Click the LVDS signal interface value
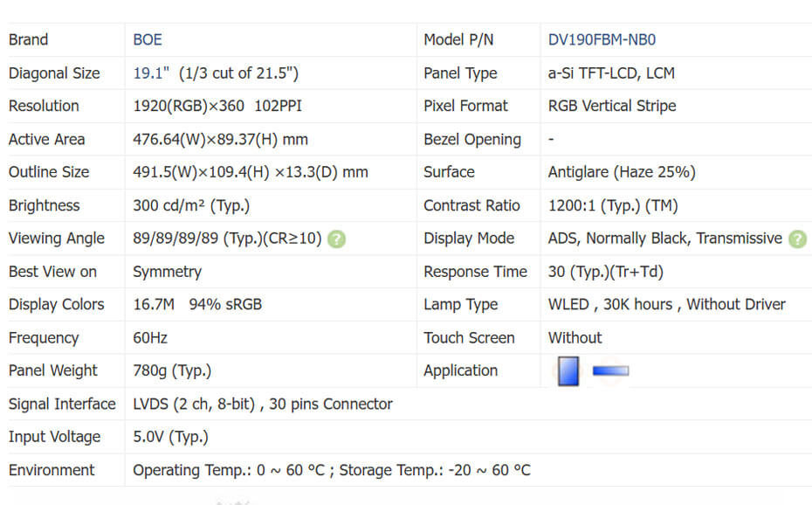 click(x=262, y=404)
